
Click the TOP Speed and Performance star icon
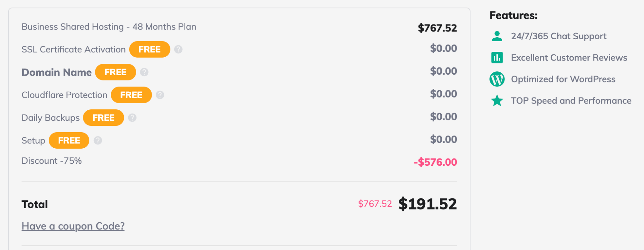pos(496,100)
